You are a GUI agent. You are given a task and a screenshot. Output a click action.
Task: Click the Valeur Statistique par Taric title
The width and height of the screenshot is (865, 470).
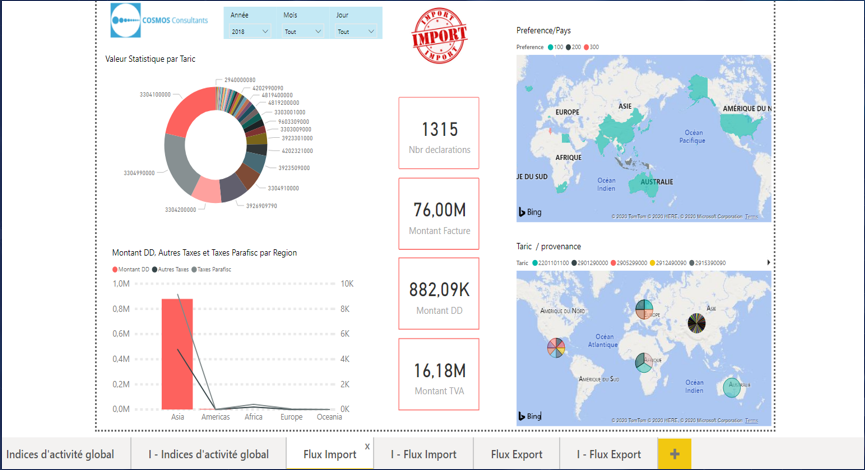[x=150, y=59]
